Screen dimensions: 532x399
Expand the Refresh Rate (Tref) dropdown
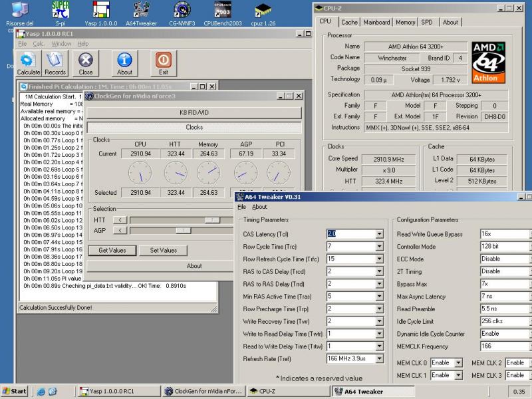380,358
